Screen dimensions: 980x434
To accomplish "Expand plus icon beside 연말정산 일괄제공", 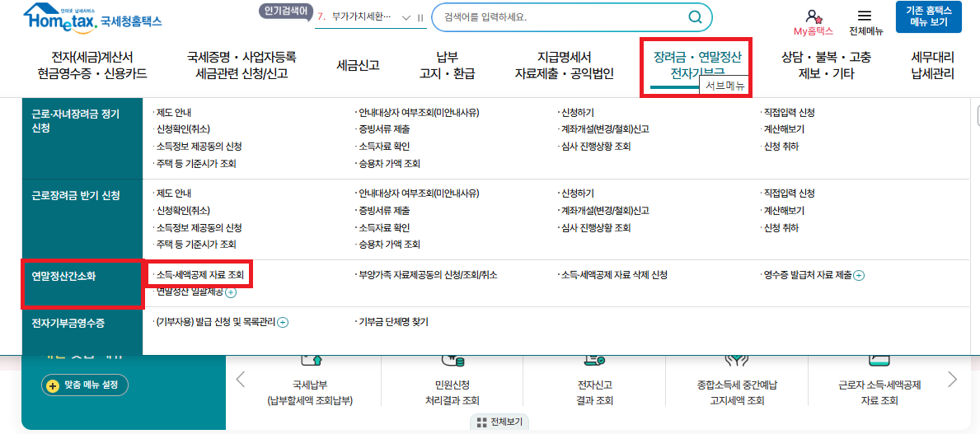I will [x=231, y=292].
